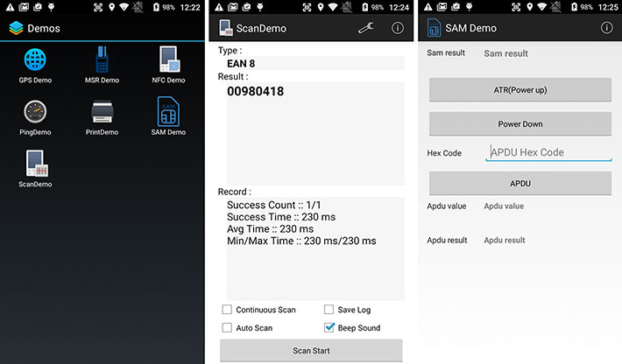The width and height of the screenshot is (622, 364).
Task: Tap the Power Down button
Action: pyautogui.click(x=520, y=124)
